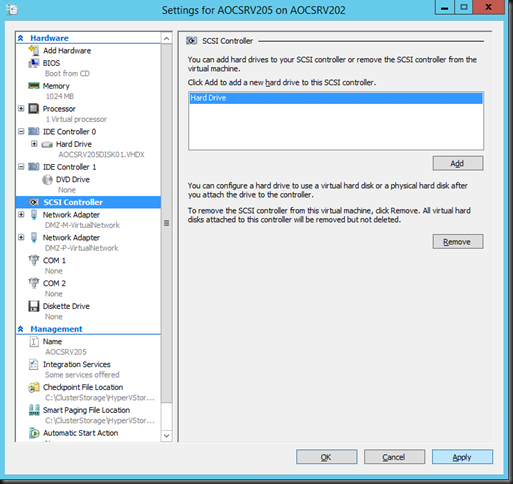Click the DMZ-M-VirtualNetwork adapter icon
513x484 pixels.
coord(34,215)
